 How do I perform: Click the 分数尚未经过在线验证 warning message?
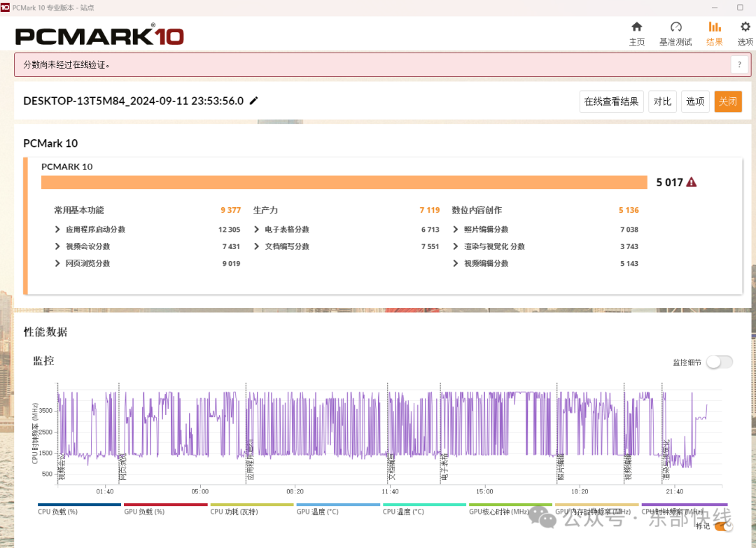click(x=66, y=64)
